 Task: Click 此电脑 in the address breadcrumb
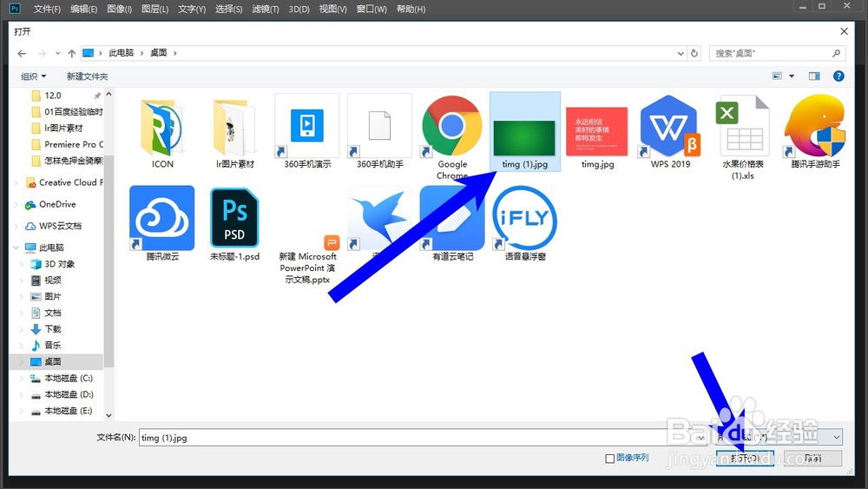coord(122,53)
